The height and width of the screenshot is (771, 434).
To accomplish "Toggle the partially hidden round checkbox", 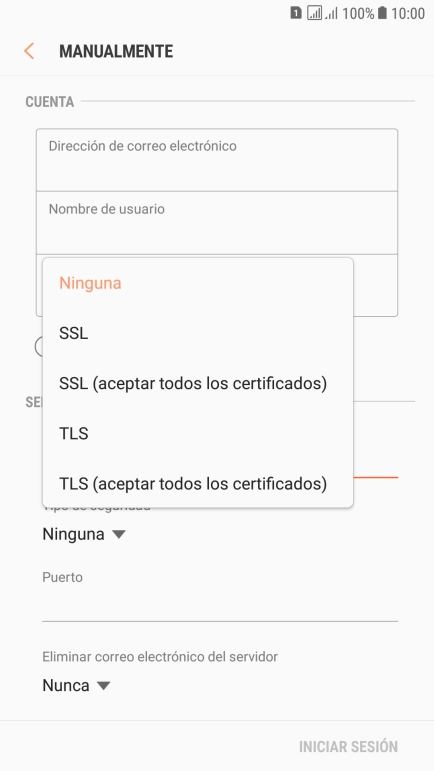I will click(x=39, y=347).
